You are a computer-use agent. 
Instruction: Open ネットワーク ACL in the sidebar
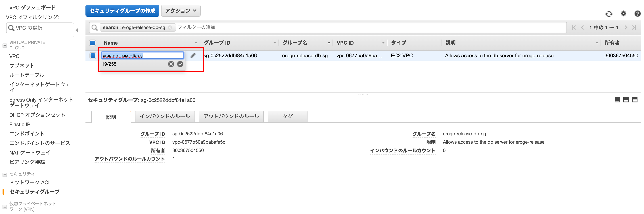[x=30, y=182]
